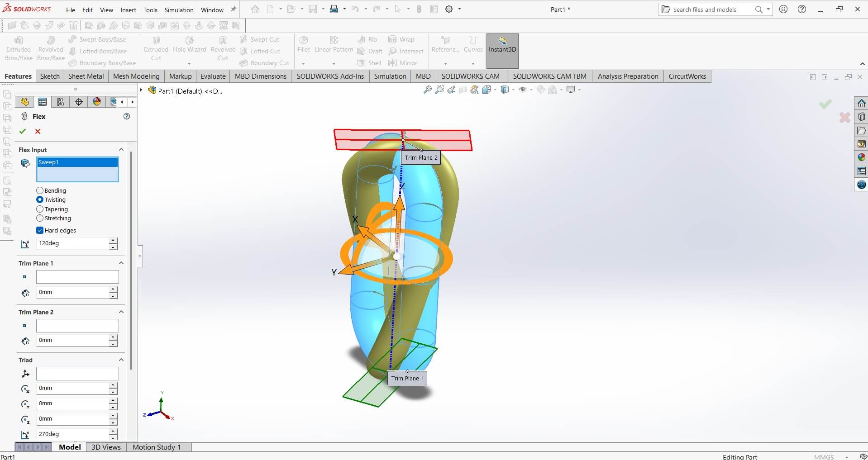Collapse the Trim Plane 1 section

(x=121, y=263)
